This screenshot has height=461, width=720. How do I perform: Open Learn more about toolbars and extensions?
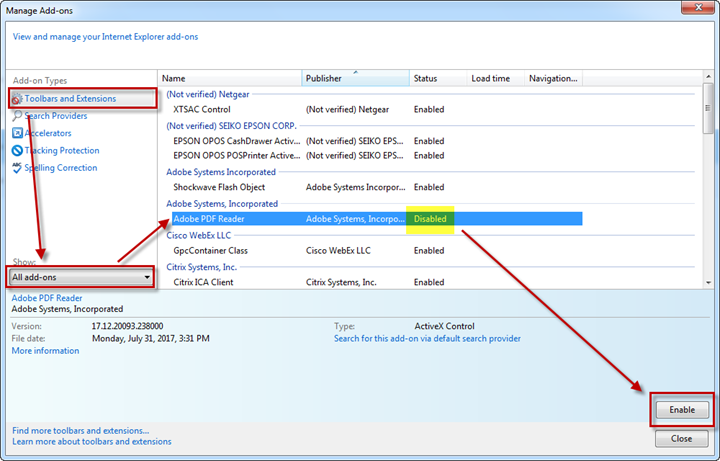(91, 441)
